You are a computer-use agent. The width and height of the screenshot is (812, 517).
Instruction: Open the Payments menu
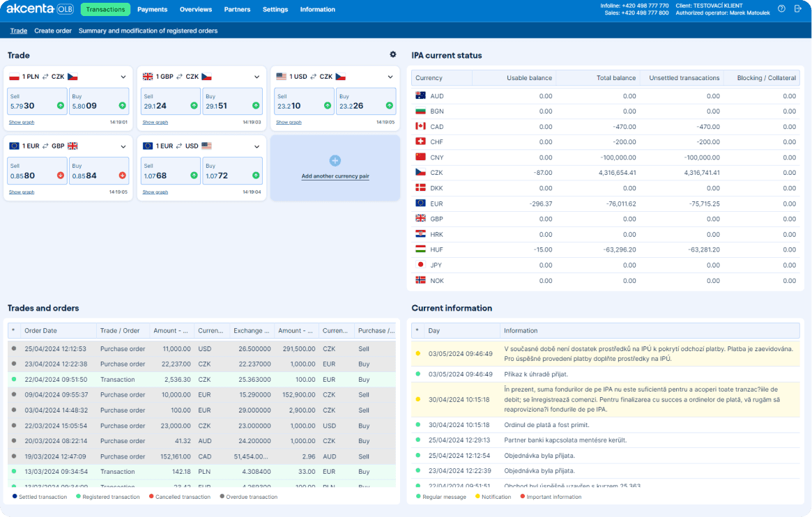(x=152, y=10)
